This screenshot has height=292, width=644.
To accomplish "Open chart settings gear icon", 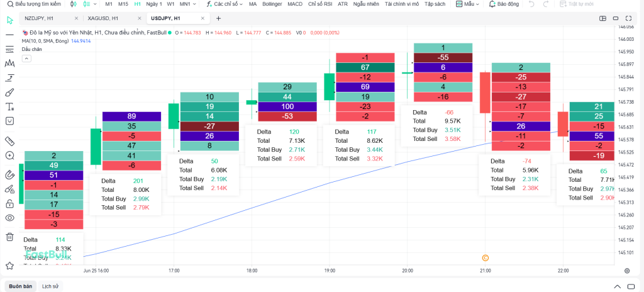I will 627,271.
